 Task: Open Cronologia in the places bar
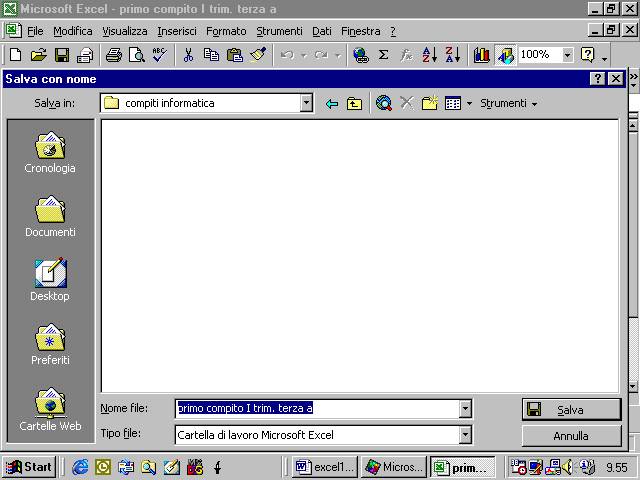click(x=50, y=152)
